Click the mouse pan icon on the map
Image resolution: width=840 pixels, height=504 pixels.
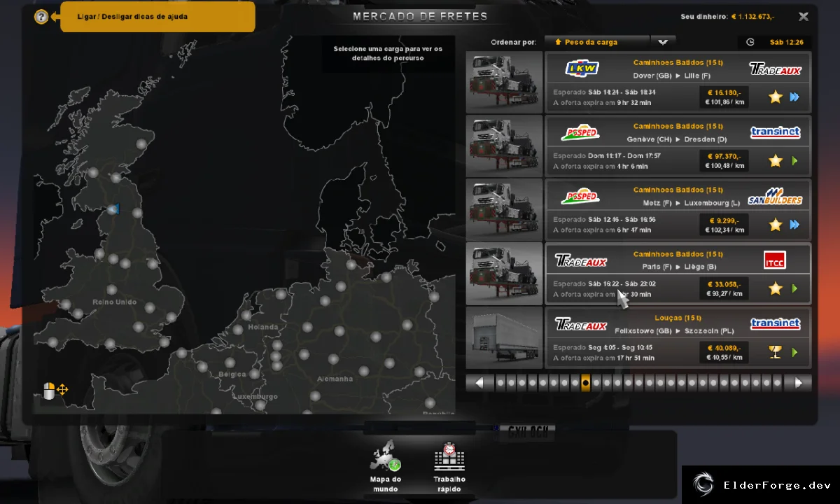(55, 391)
